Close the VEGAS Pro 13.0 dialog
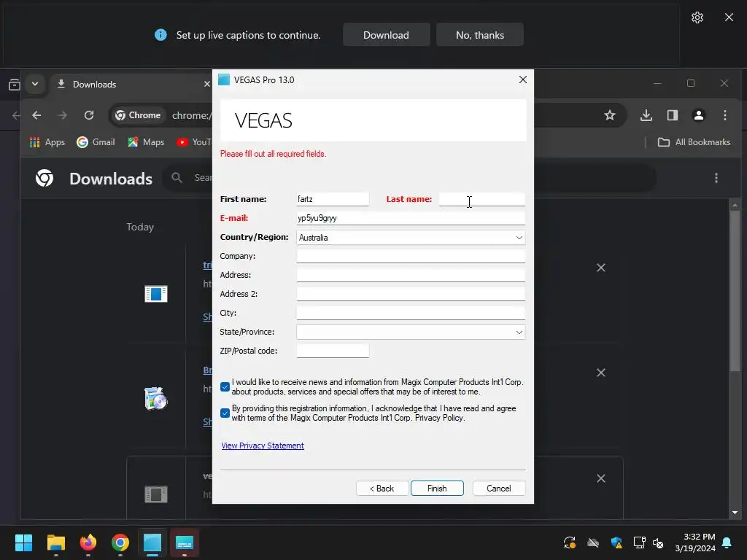Viewport: 747px width, 560px height. point(522,79)
